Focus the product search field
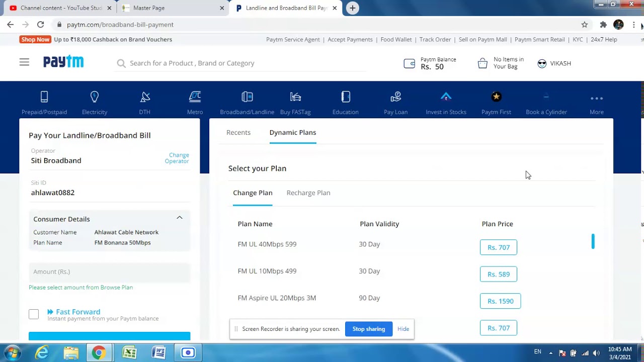This screenshot has height=362, width=644. coord(242,63)
